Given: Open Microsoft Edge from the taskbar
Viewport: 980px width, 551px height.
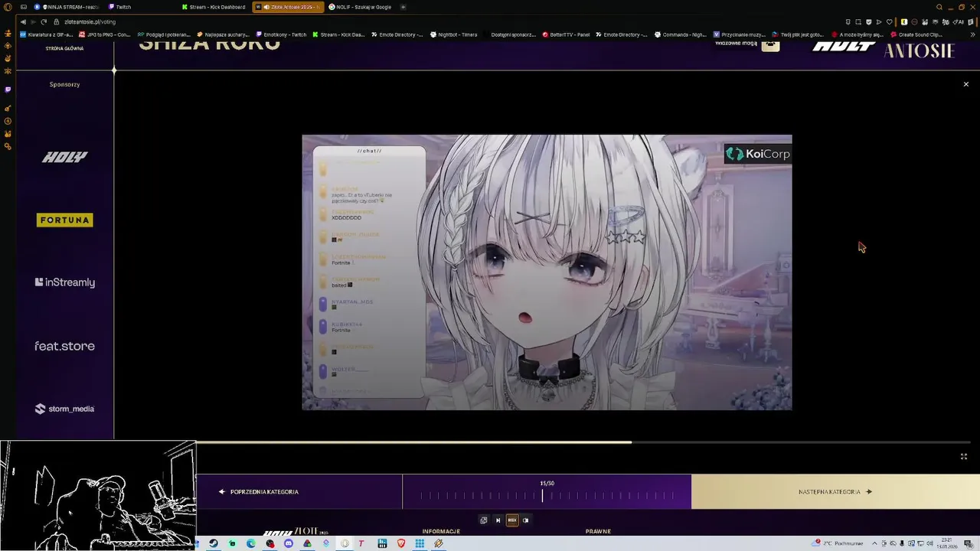Looking at the screenshot, I should point(251,543).
